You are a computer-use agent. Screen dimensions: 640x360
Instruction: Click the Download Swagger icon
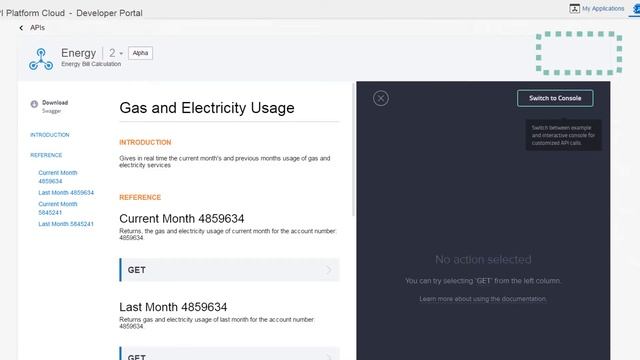tap(34, 104)
